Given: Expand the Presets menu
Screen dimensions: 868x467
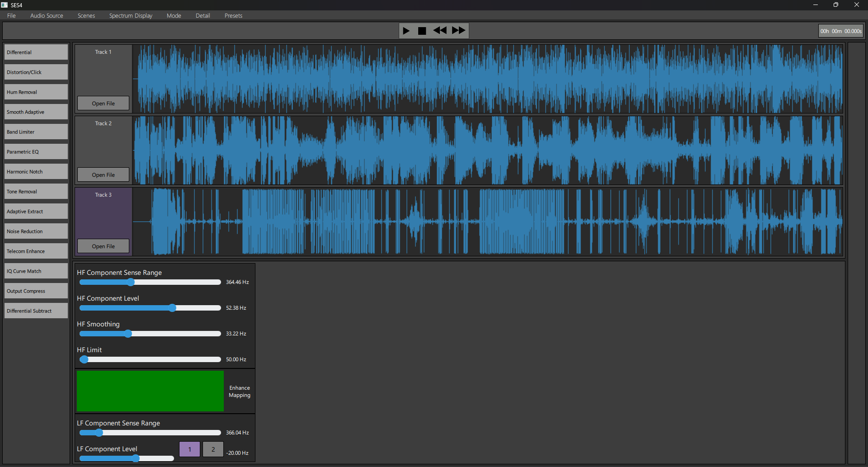Looking at the screenshot, I should click(233, 16).
